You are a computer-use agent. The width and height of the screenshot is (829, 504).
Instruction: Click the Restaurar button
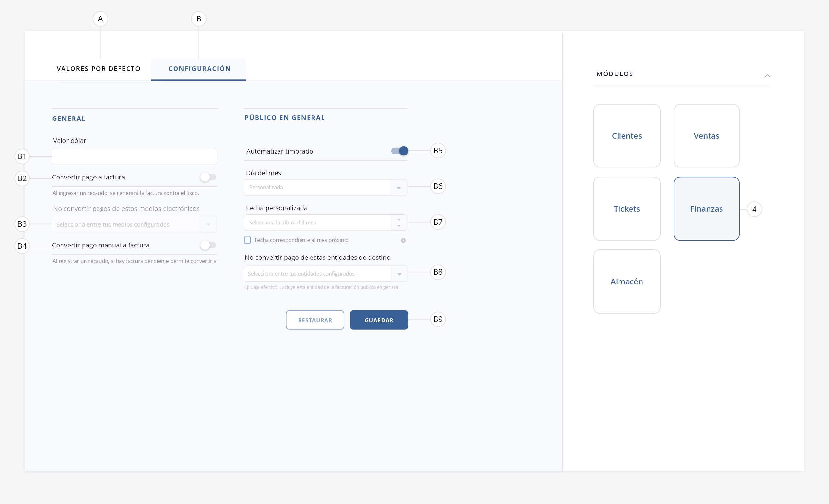tap(315, 320)
